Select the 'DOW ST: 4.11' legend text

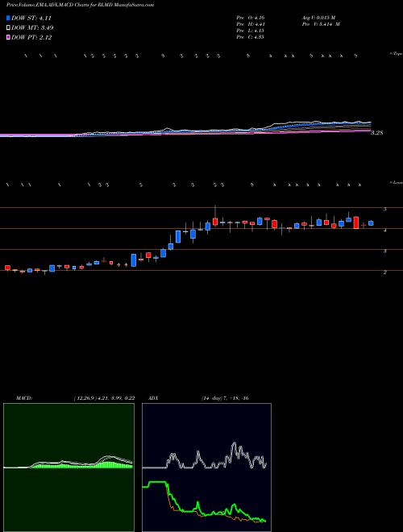31,19
